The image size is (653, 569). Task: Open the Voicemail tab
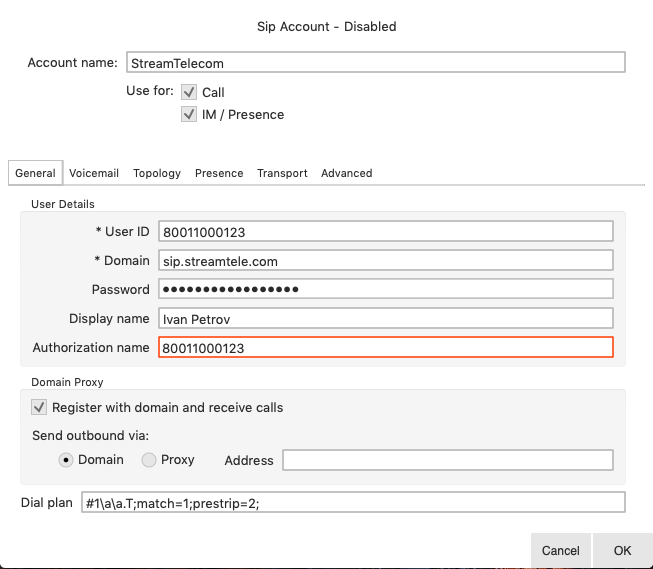point(94,173)
